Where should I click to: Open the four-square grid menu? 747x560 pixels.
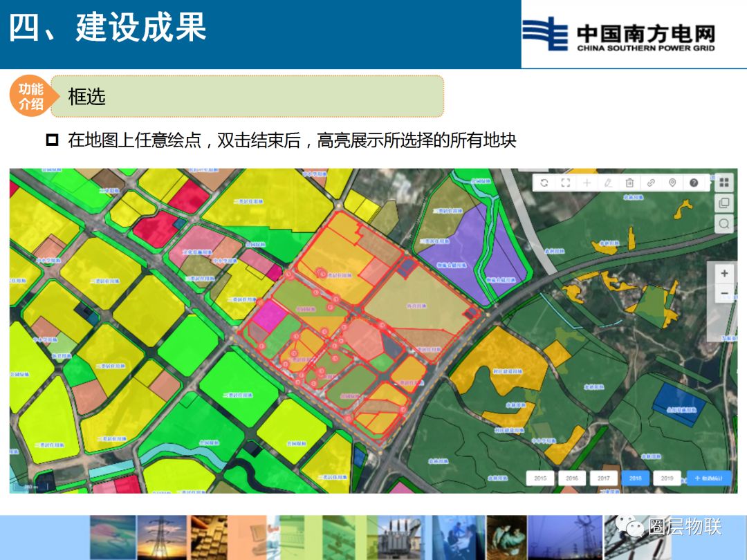tap(724, 183)
